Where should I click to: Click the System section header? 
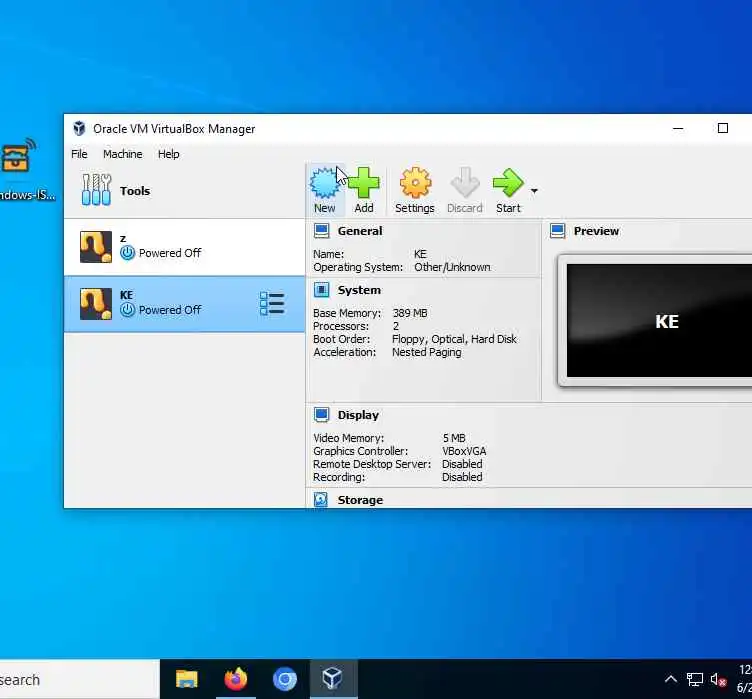(x=359, y=290)
